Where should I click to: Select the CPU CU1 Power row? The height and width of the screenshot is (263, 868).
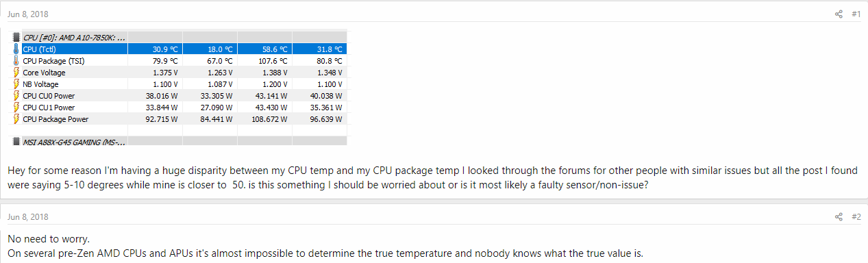179,108
